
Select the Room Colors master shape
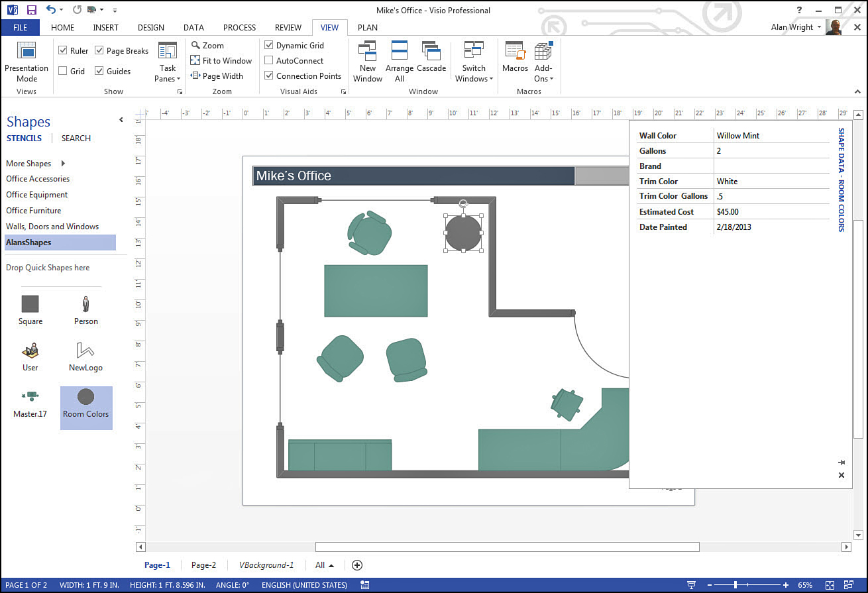pyautogui.click(x=86, y=408)
